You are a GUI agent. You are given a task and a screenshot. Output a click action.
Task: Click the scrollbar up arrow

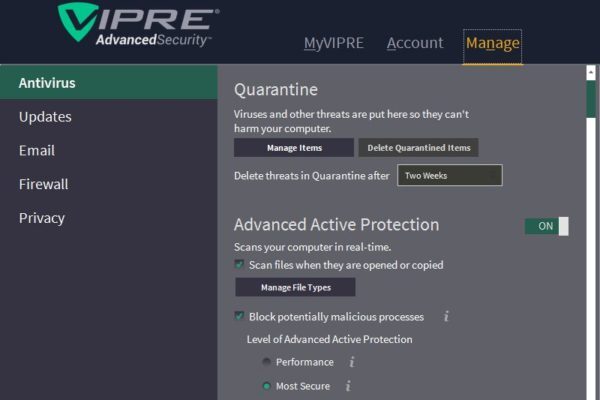pos(591,73)
